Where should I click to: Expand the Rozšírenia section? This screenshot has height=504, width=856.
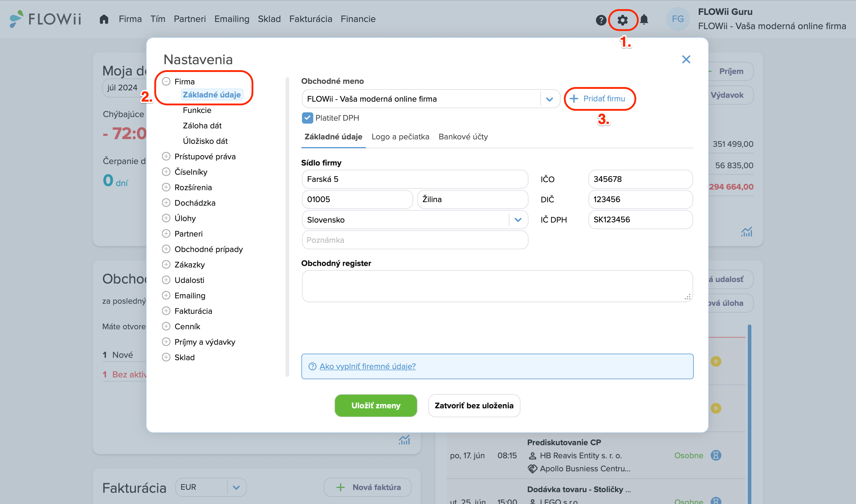166,187
